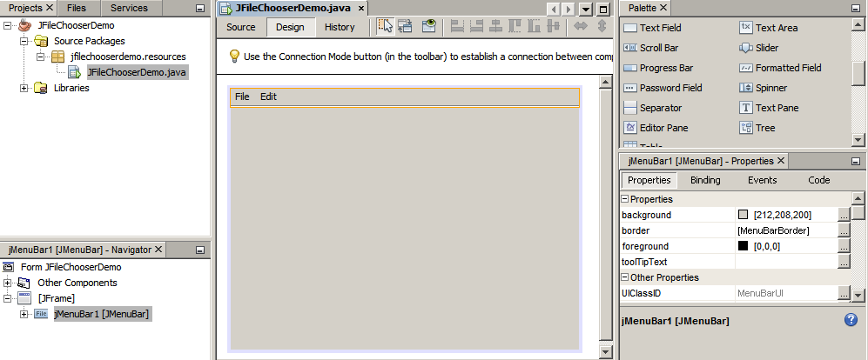Collapse the Source Packages folder

(24, 41)
